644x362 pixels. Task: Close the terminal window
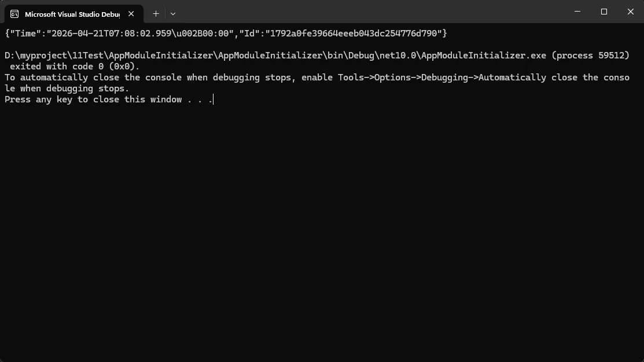pyautogui.click(x=631, y=12)
